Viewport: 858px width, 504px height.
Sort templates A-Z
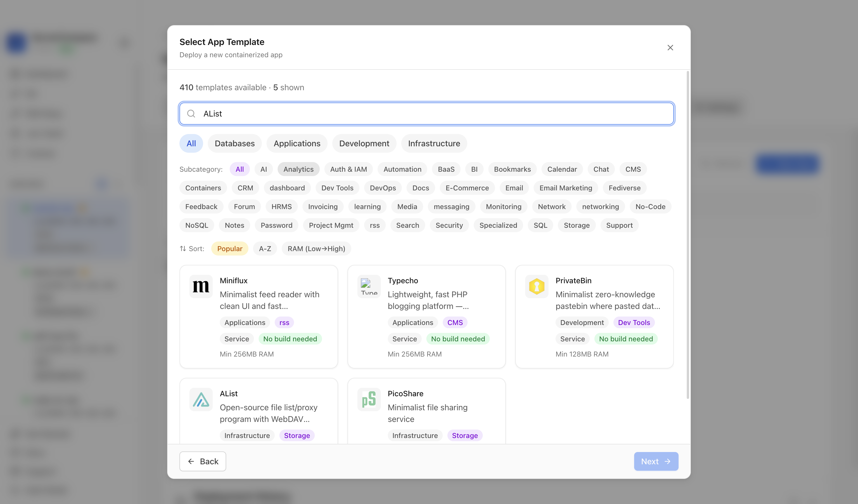coord(265,249)
